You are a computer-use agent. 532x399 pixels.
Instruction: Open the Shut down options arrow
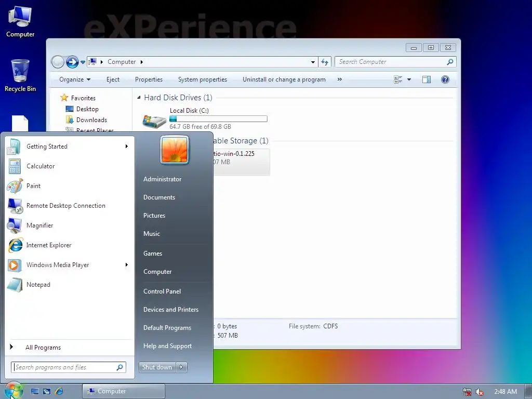[181, 367]
